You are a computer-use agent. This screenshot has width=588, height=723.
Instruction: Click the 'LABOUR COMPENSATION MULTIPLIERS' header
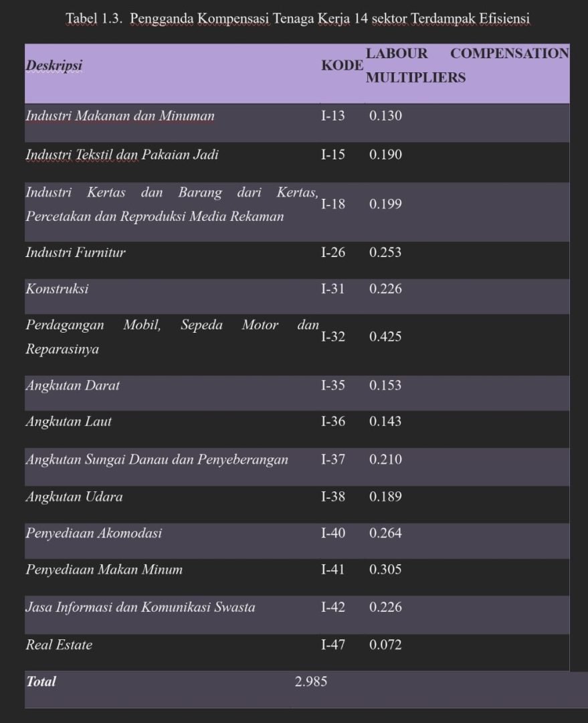[x=467, y=66]
